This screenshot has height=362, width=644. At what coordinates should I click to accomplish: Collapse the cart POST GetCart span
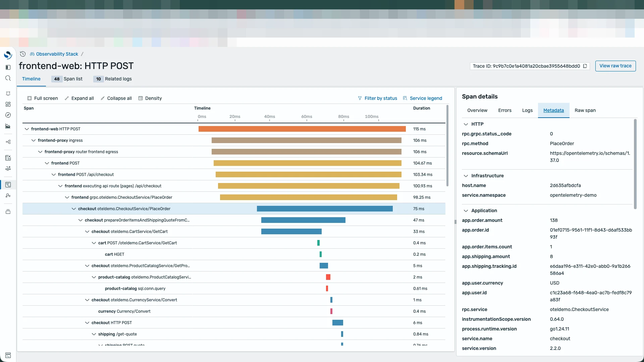point(94,243)
